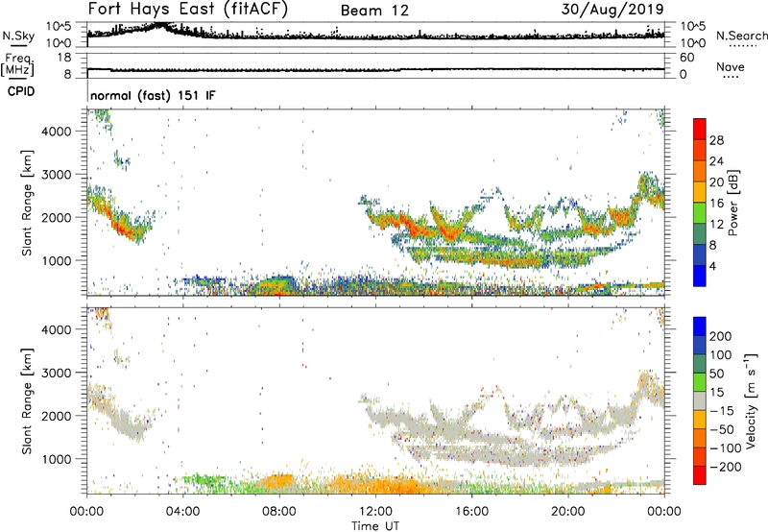
Task: Click the dotted line sample under 'N.Search'
Action: click(742, 45)
